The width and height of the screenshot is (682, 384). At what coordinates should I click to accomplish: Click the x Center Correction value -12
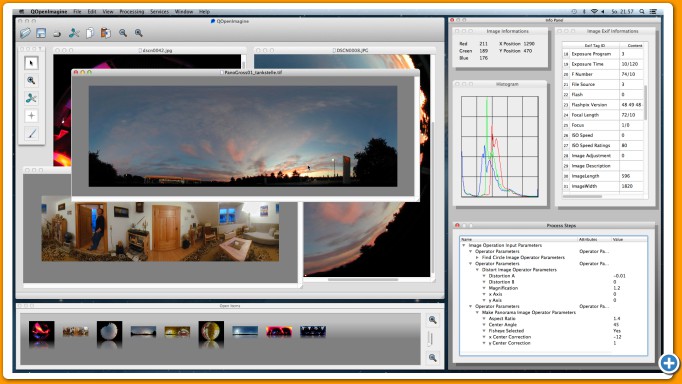[x=617, y=337]
